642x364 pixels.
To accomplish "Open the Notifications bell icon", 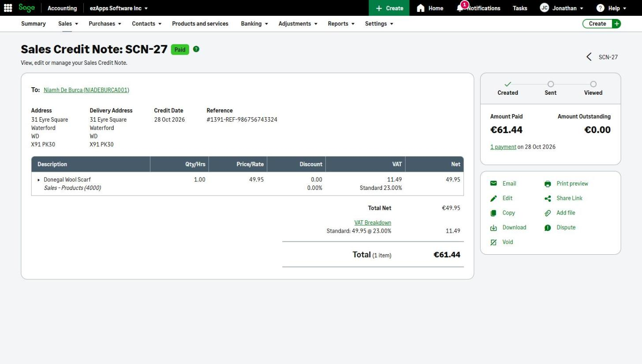I will tap(460, 8).
